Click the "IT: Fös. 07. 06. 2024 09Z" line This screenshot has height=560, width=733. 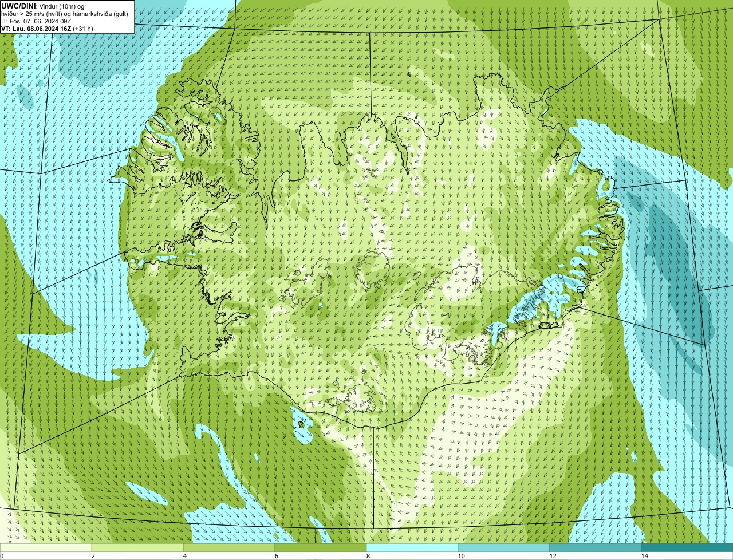point(36,21)
